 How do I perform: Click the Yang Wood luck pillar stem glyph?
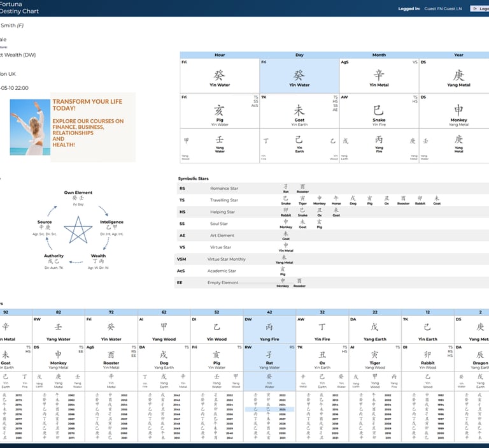tap(164, 327)
